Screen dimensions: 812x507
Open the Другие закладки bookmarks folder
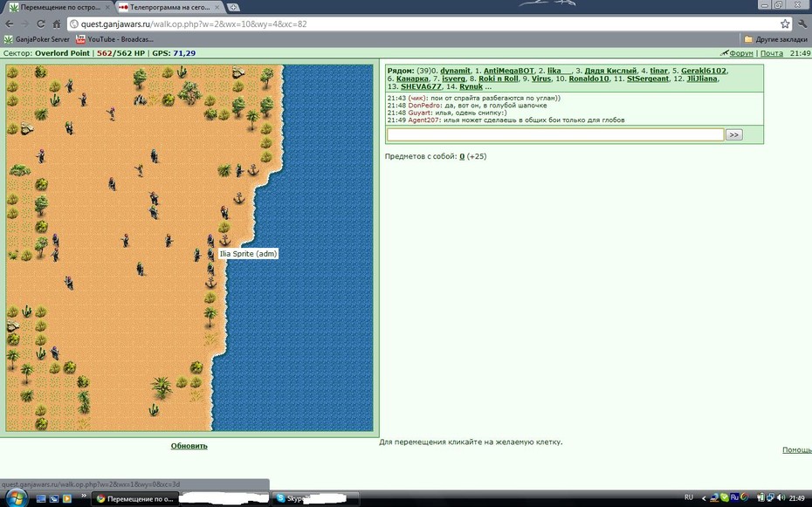(775, 38)
